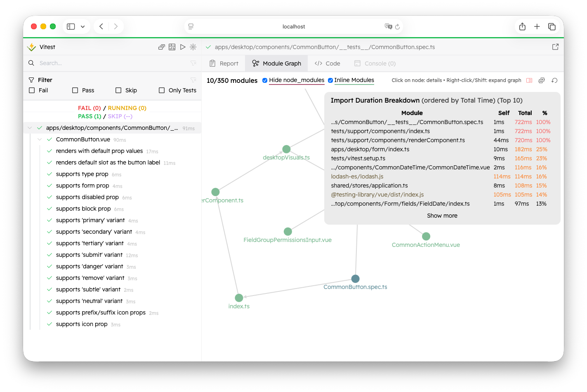Toggle the theme with the sun icon
The width and height of the screenshot is (587, 392).
[193, 47]
